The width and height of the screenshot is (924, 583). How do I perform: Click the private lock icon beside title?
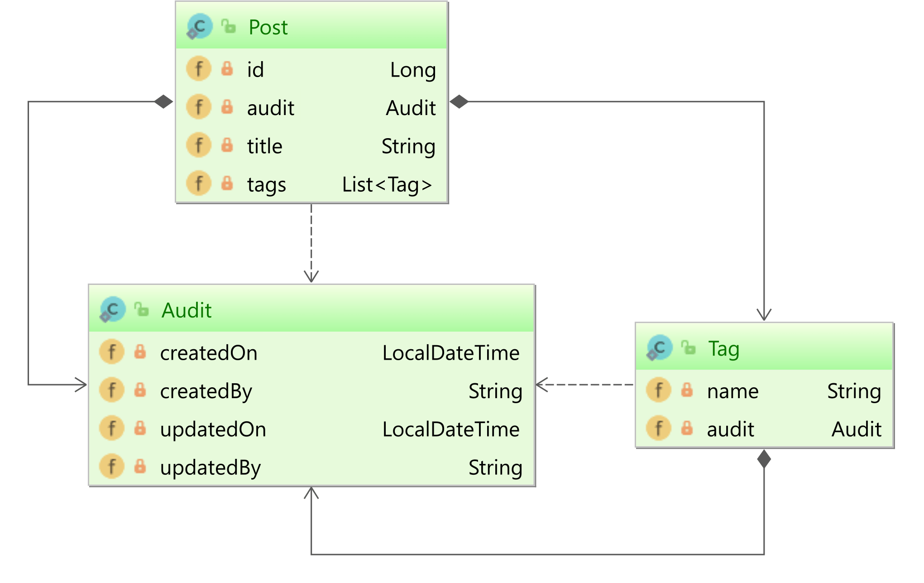point(227,145)
